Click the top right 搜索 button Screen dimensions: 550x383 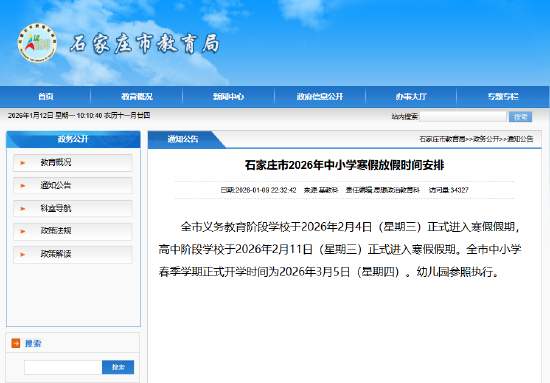(x=521, y=117)
